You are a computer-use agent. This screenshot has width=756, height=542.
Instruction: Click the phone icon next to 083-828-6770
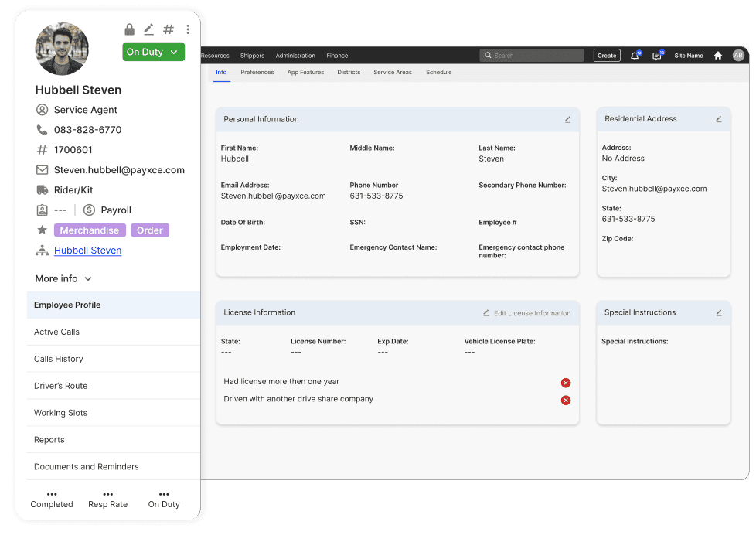coord(43,130)
